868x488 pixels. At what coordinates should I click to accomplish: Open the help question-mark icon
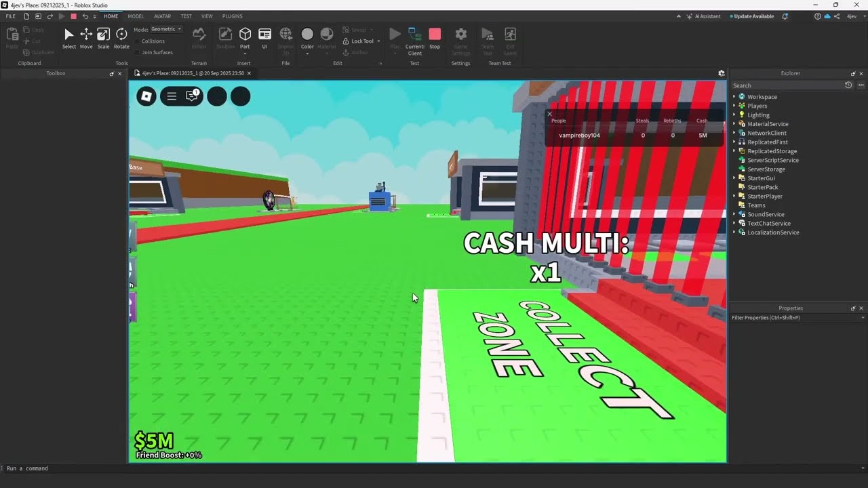[x=818, y=16]
